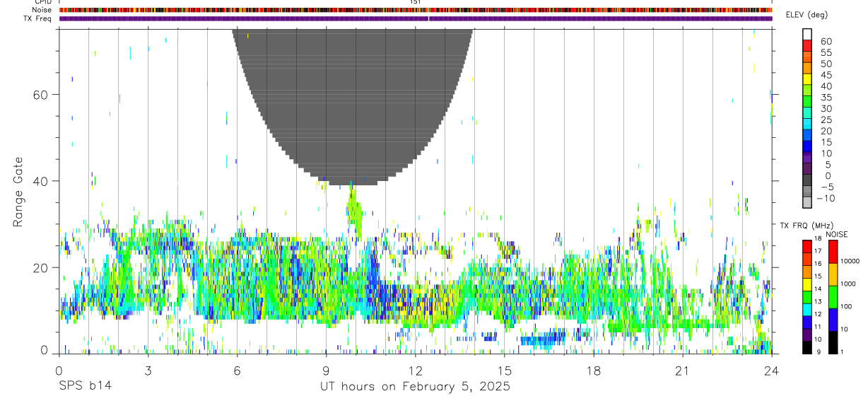Click the '6' tick on UT hours axis
The height and width of the screenshot is (401, 868).
click(237, 371)
